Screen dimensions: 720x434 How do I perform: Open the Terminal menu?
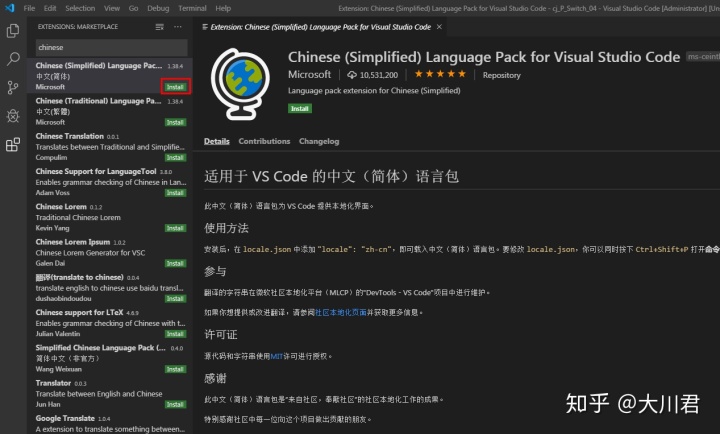(x=192, y=8)
